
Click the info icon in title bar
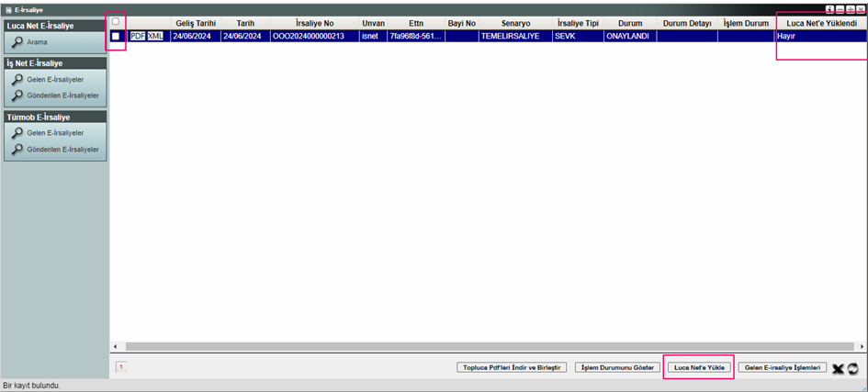[x=829, y=9]
